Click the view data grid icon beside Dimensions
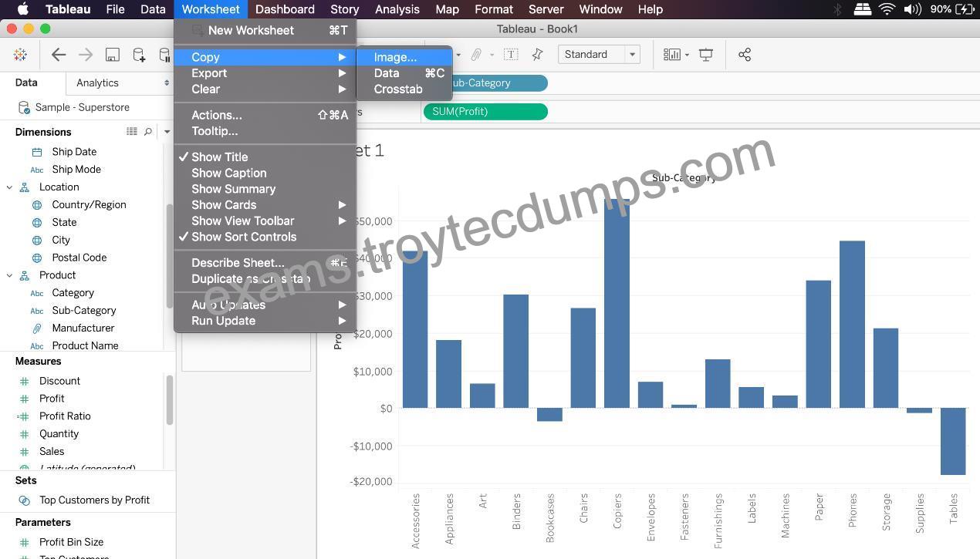 pyautogui.click(x=132, y=132)
